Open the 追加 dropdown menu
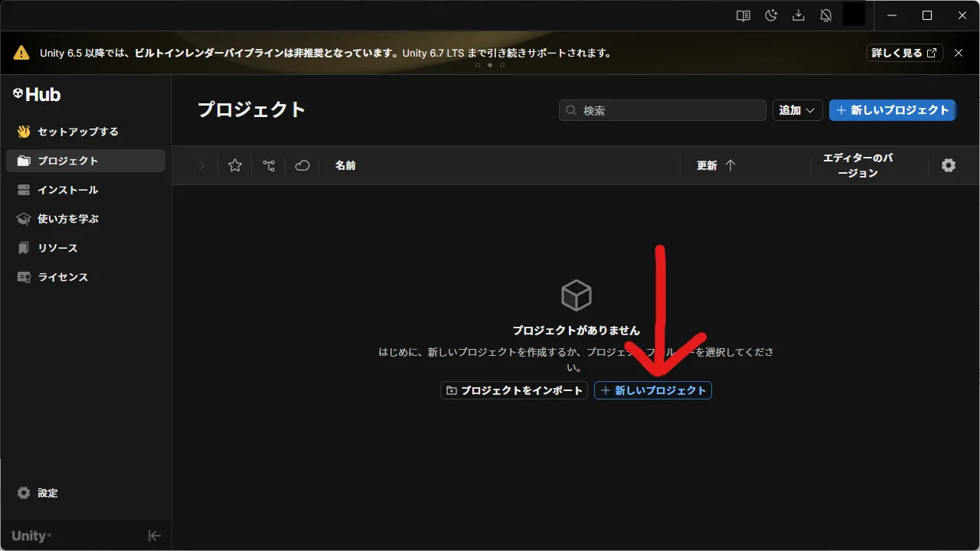The height and width of the screenshot is (551, 980). (x=797, y=109)
